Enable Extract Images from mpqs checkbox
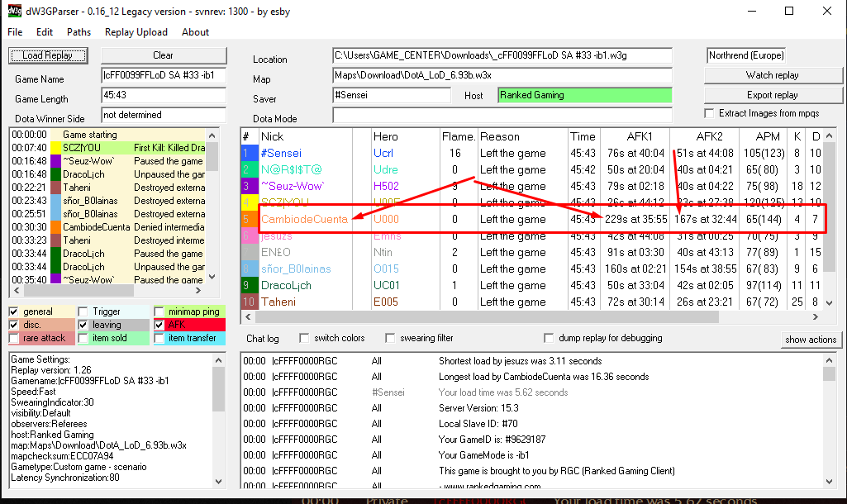This screenshot has width=847, height=504. point(709,113)
